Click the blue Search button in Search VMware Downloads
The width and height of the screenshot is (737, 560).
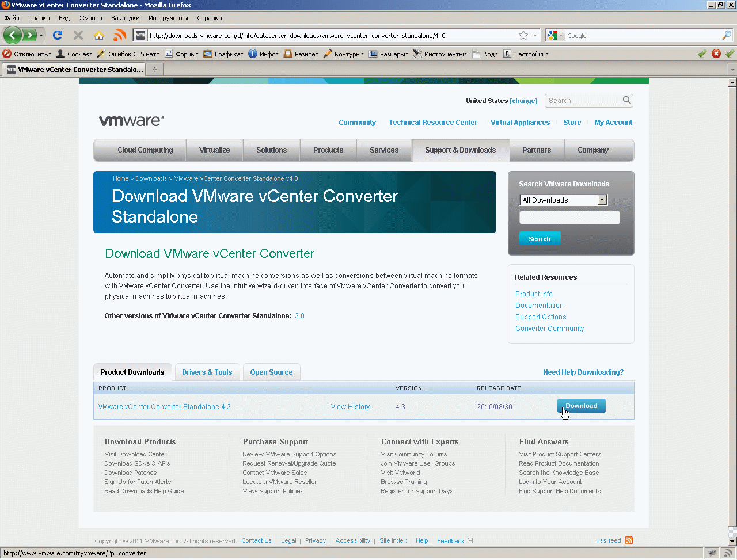click(540, 238)
